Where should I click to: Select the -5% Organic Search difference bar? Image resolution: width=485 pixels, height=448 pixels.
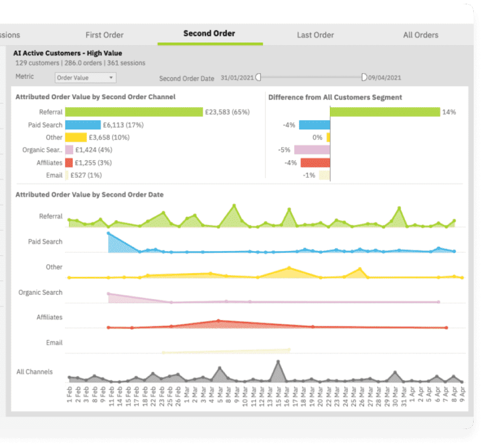[312, 150]
